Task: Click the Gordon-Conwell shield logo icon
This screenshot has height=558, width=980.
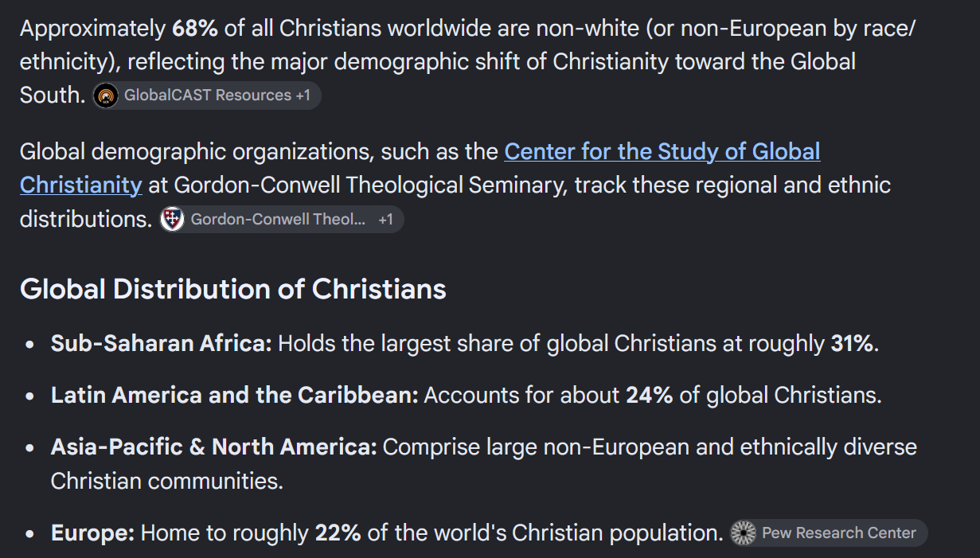Action: click(172, 220)
